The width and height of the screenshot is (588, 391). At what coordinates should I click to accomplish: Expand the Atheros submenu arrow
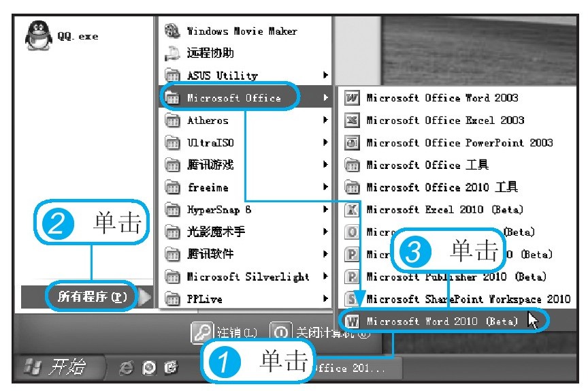point(325,120)
